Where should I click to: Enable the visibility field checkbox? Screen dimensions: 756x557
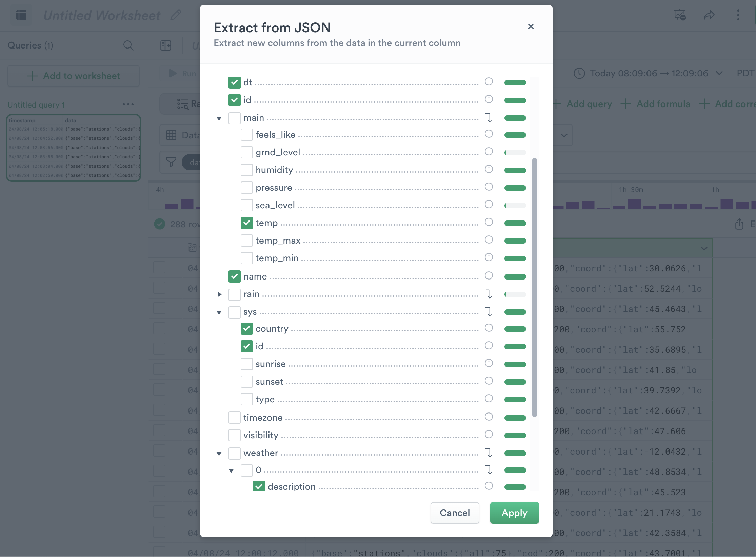[x=234, y=435]
